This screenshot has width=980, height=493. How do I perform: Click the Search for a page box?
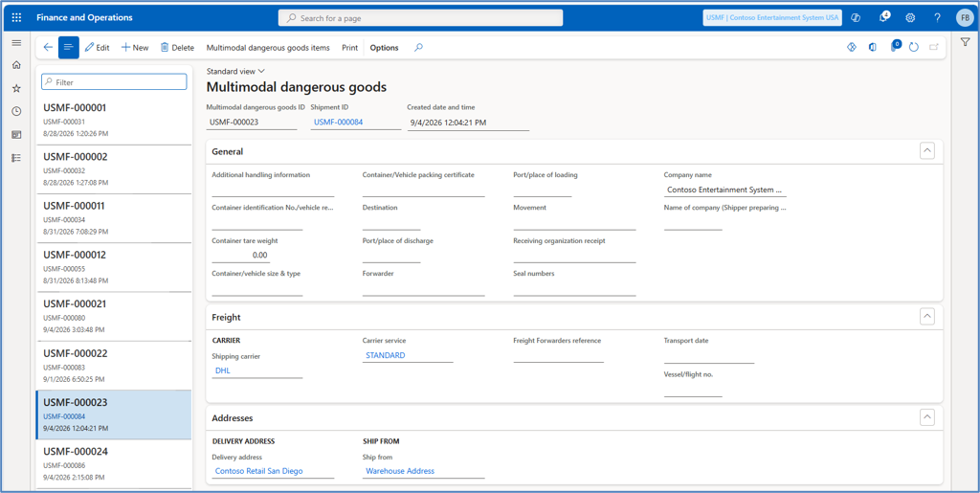pyautogui.click(x=421, y=18)
